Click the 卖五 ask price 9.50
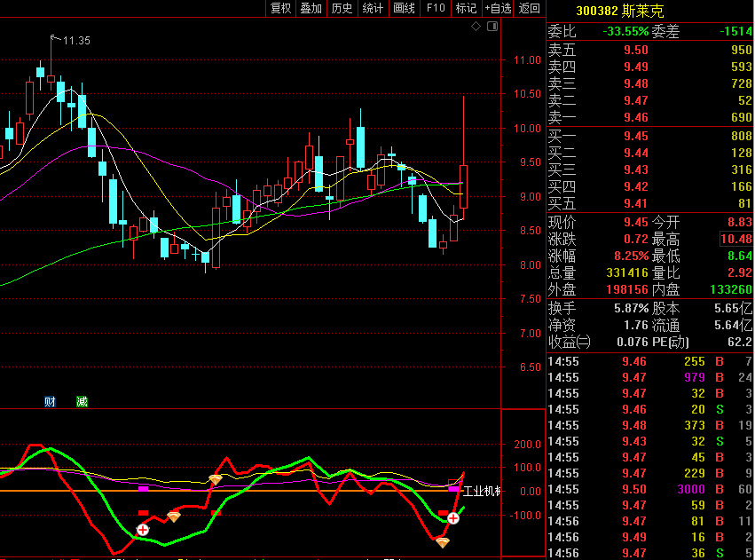 pyautogui.click(x=636, y=50)
